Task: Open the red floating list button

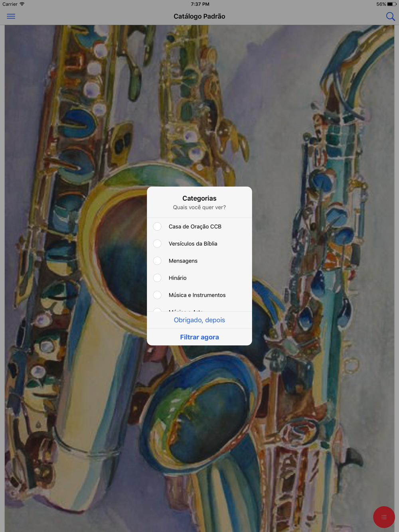Action: click(x=384, y=517)
